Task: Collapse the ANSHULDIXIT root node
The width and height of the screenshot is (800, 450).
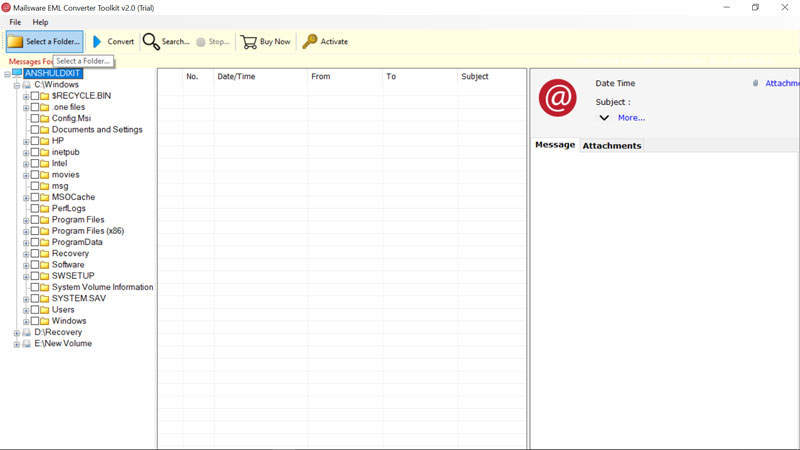Action: (x=7, y=74)
